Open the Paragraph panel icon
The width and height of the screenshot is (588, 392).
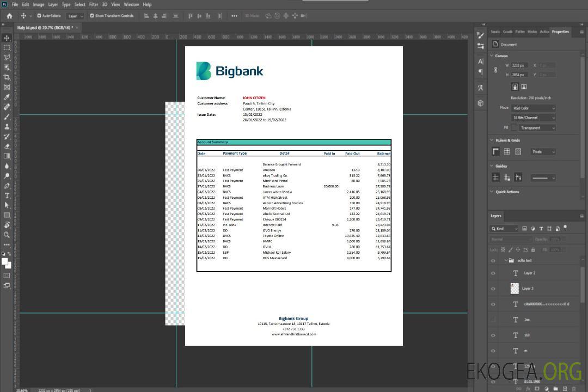pyautogui.click(x=481, y=72)
